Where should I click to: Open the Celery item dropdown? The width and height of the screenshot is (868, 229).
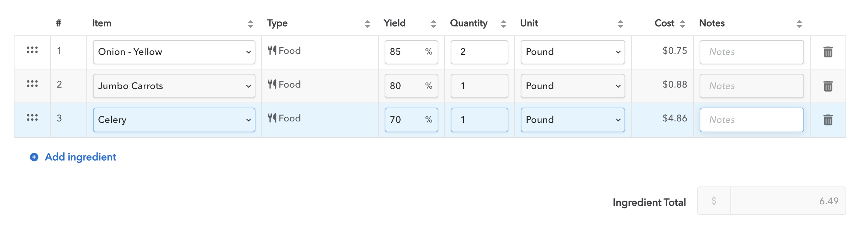coord(174,120)
